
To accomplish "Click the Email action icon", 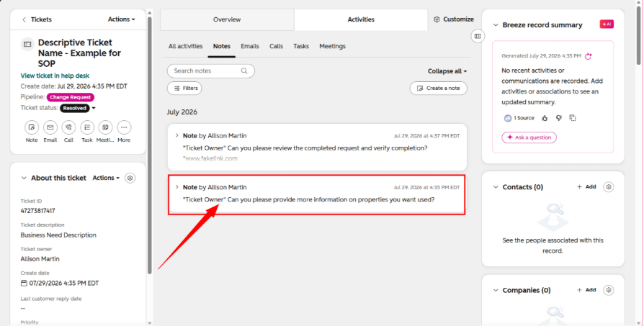I will coord(50,127).
